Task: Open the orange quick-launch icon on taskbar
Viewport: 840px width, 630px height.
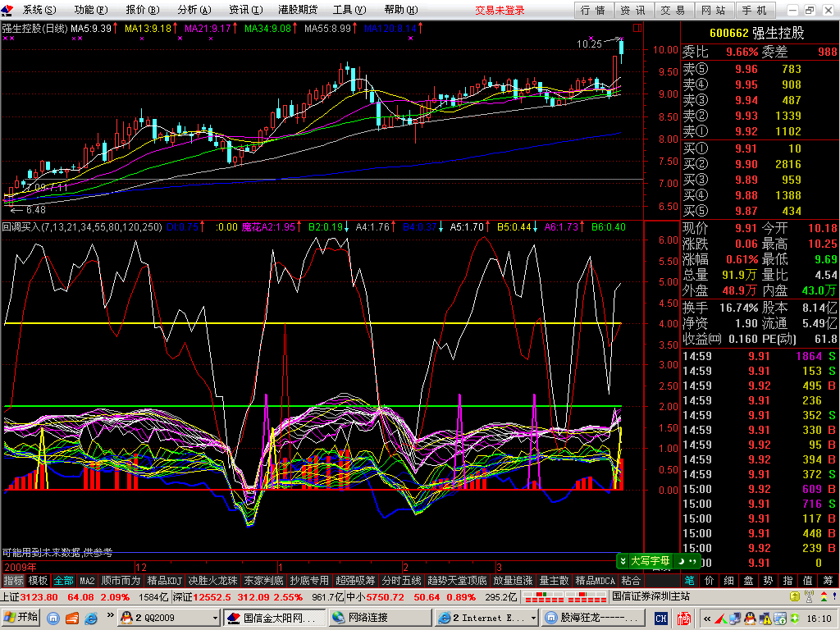Action: (x=72, y=619)
